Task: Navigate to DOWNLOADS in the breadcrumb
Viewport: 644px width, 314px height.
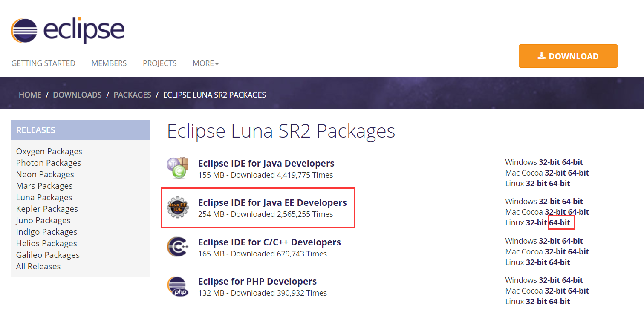Action: [77, 95]
